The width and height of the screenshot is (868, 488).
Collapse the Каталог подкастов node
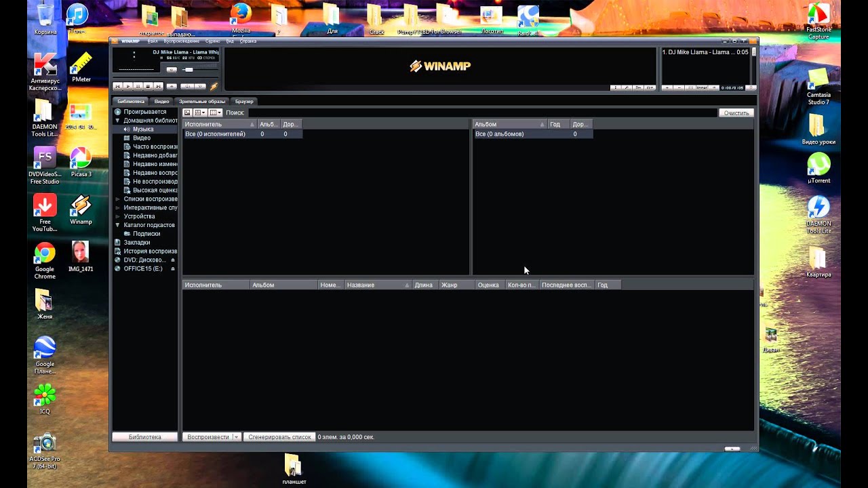[x=118, y=225]
